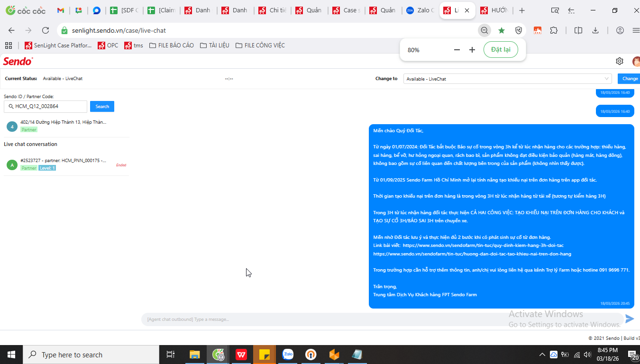This screenshot has width=640, height=364.
Task: Open the network icon in system tray
Action: point(577,355)
